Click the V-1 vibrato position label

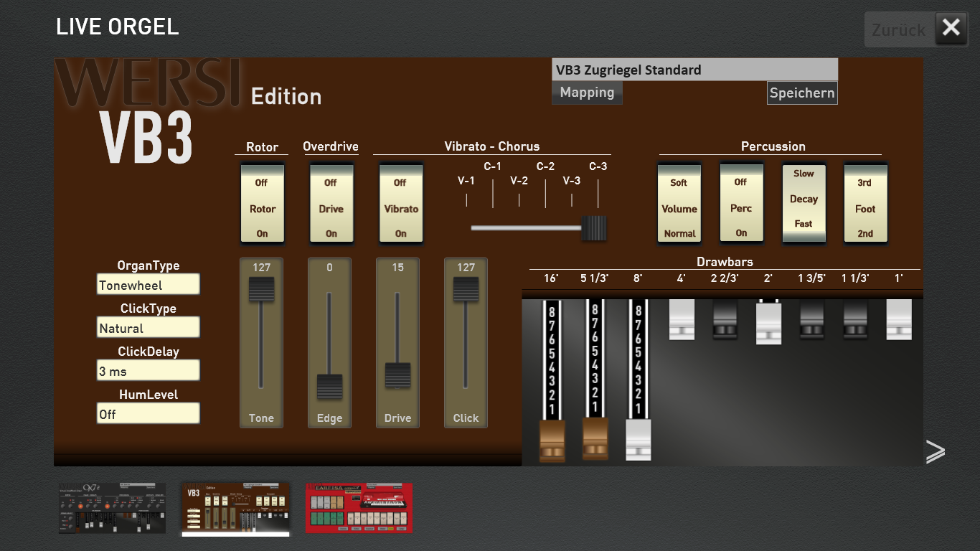pos(466,181)
